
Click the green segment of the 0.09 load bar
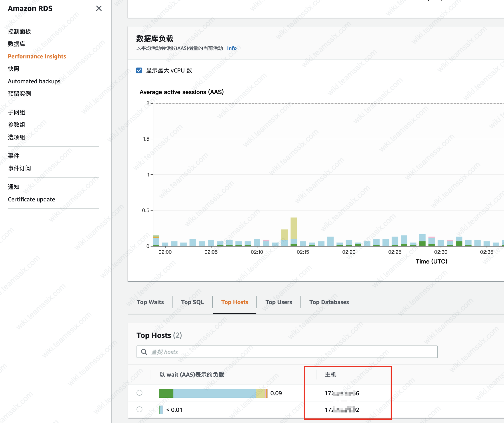(x=166, y=393)
